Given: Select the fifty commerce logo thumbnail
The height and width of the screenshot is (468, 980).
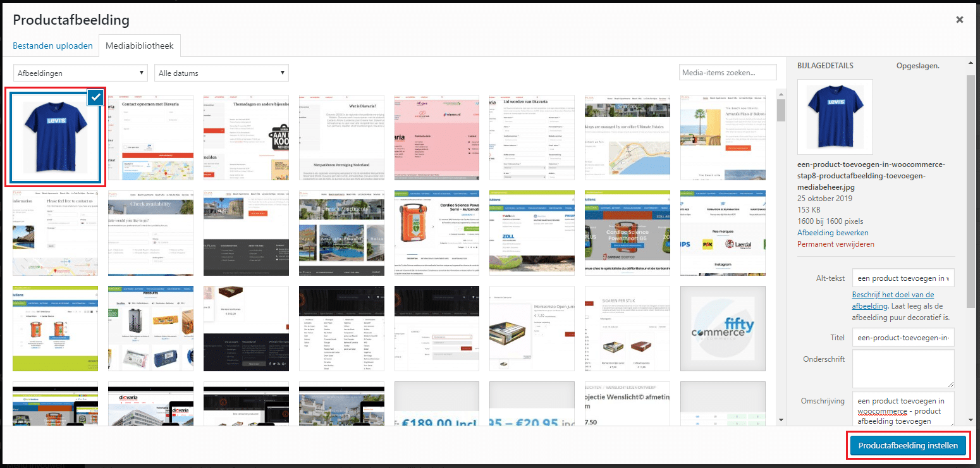Looking at the screenshot, I should pos(723,328).
